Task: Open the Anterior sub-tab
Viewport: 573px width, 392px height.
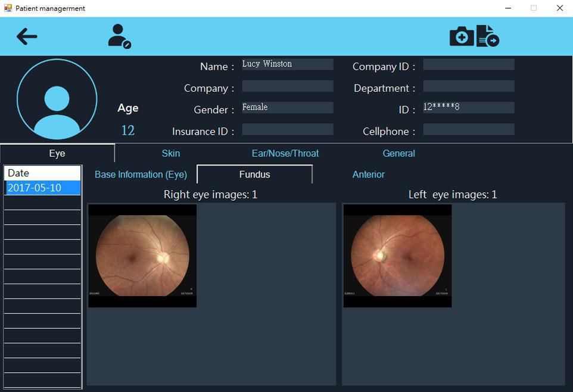Action: (368, 175)
